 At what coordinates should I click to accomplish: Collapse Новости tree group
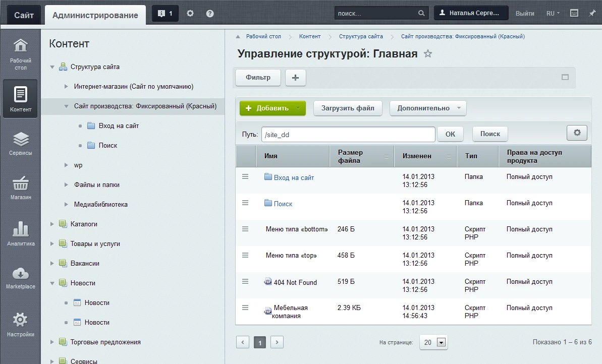[x=52, y=283]
